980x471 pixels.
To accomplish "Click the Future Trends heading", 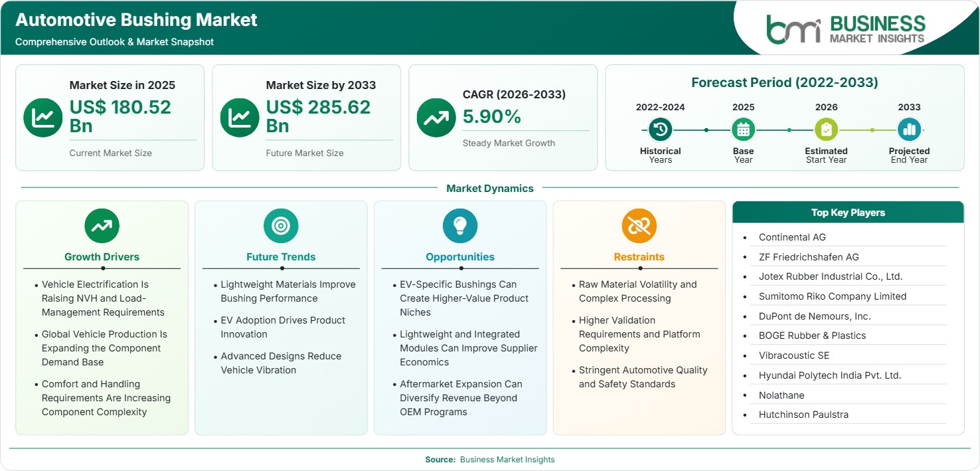I will tap(281, 257).
